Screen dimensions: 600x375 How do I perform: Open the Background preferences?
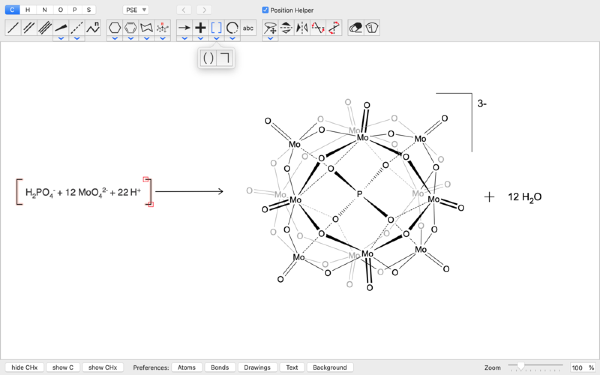330,367
